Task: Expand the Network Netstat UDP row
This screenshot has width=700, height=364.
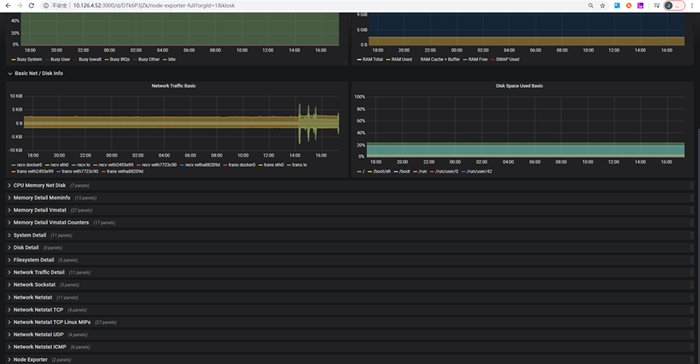Action: (x=349, y=335)
